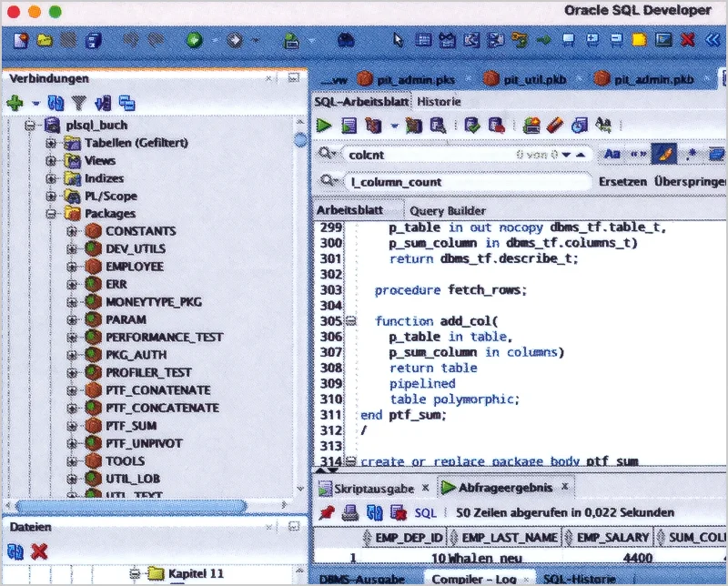Click the New document icon in main toolbar
Image resolution: width=728 pixels, height=586 pixels.
[x=20, y=40]
